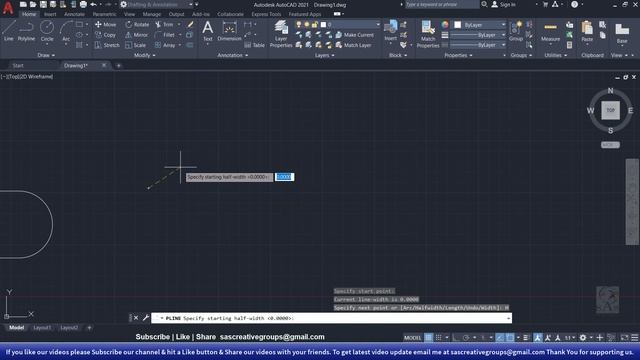This screenshot has height=360, width=640.
Task: Click the Group tool
Action: point(516,31)
